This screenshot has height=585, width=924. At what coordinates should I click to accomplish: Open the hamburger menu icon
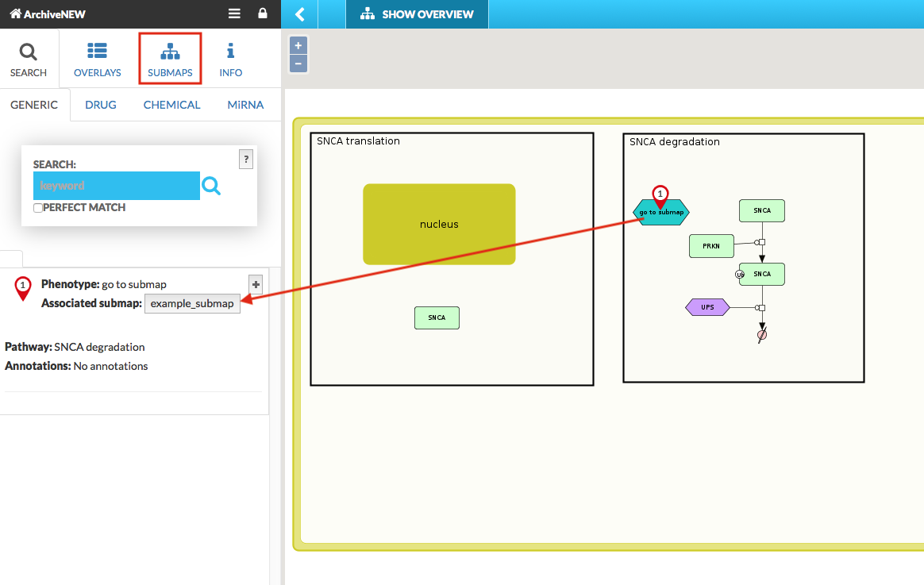coord(234,13)
